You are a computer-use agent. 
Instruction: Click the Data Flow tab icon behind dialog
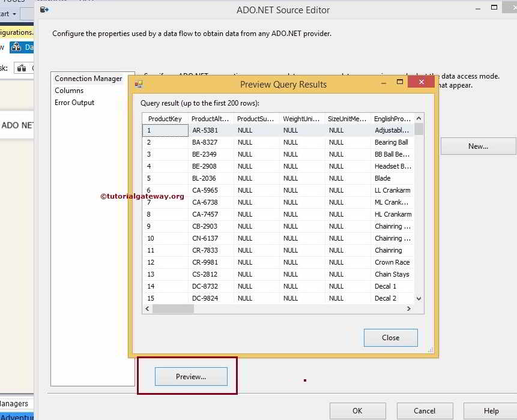pos(16,47)
